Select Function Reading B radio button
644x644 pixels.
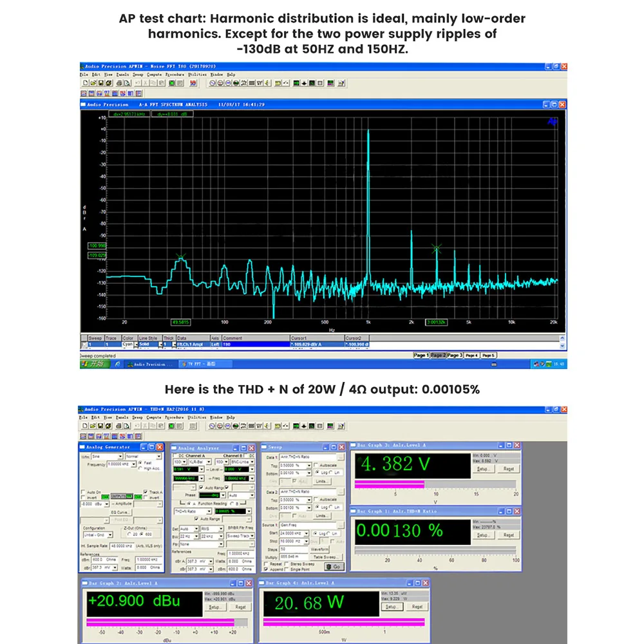(232, 504)
